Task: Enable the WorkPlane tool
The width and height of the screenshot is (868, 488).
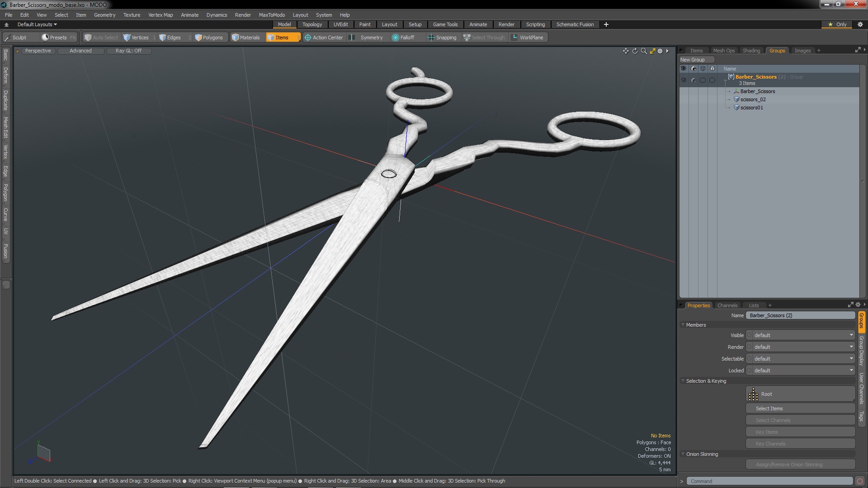Action: (527, 38)
